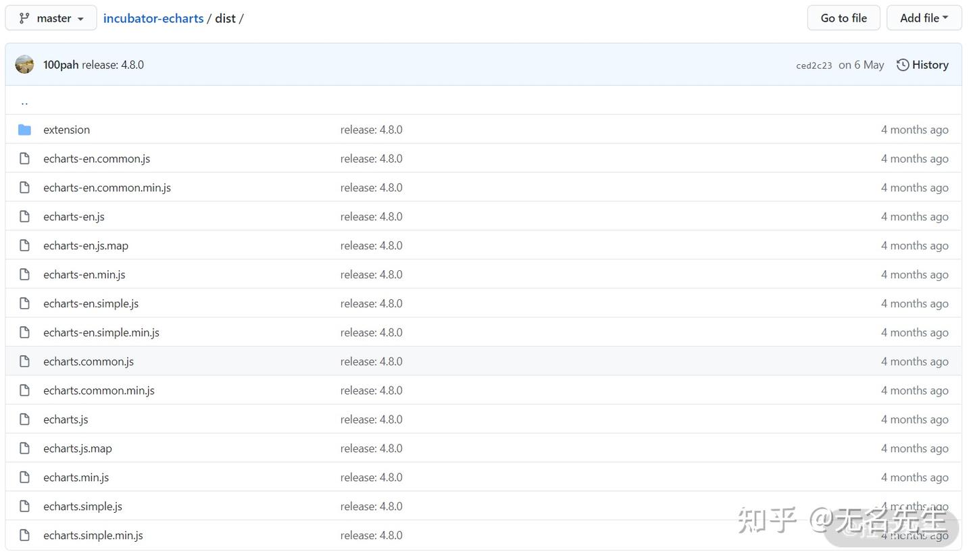Open the 100pah author profile link
This screenshot has width=973, height=560.
pyautogui.click(x=61, y=65)
